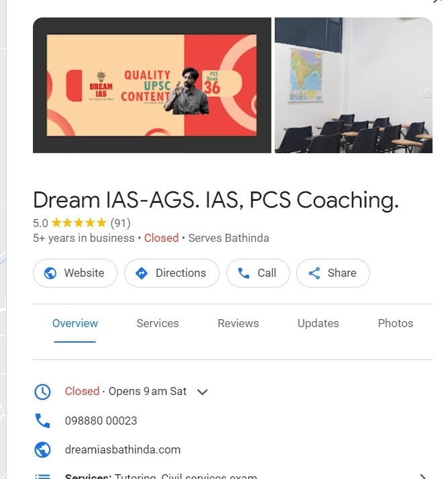Switch to the Overview tab

(x=75, y=324)
